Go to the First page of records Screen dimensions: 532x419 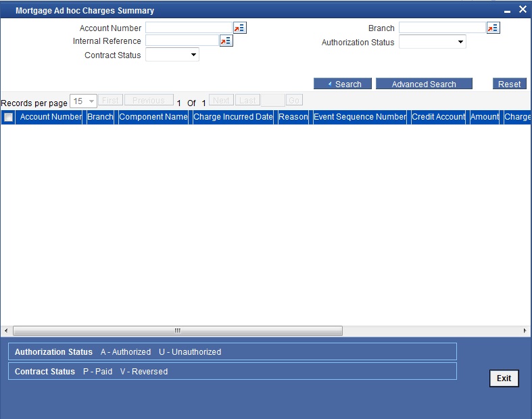111,101
